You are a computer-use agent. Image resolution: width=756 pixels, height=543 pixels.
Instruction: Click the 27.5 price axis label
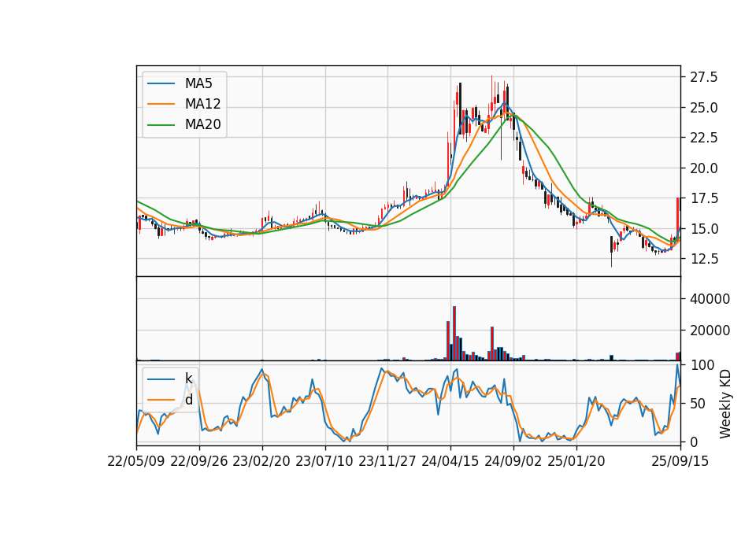[x=704, y=77]
